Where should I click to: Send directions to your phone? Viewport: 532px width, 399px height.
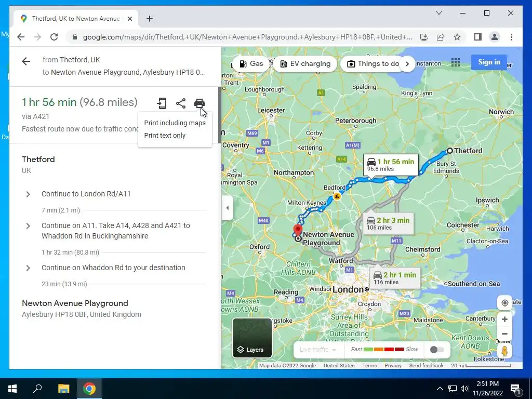point(162,103)
